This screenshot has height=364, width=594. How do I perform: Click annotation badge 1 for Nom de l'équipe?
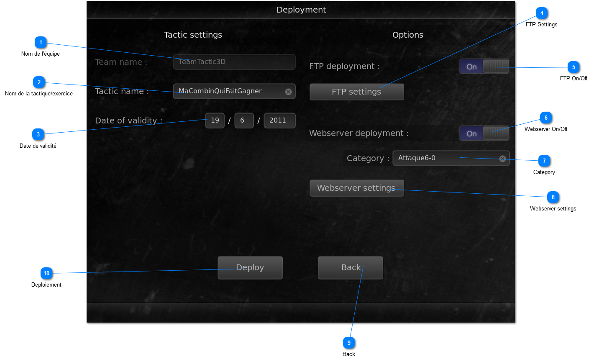[x=41, y=42]
